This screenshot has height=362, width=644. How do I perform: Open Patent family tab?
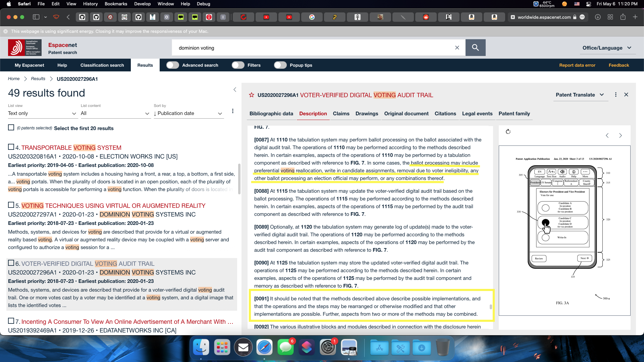[x=514, y=114]
